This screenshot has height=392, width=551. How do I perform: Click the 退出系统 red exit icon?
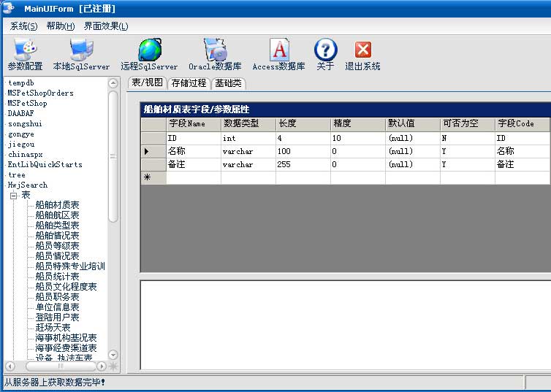coord(362,50)
